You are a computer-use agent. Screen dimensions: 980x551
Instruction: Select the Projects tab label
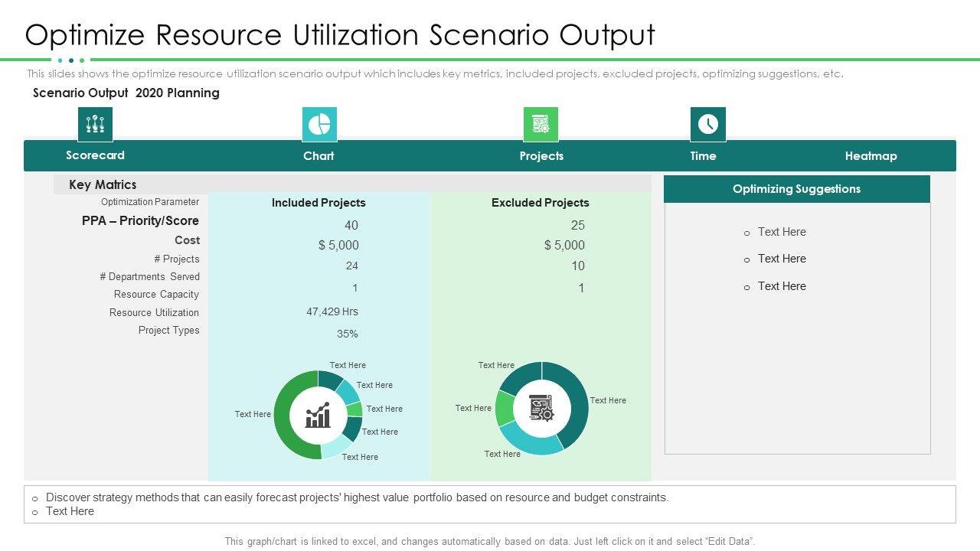(541, 156)
